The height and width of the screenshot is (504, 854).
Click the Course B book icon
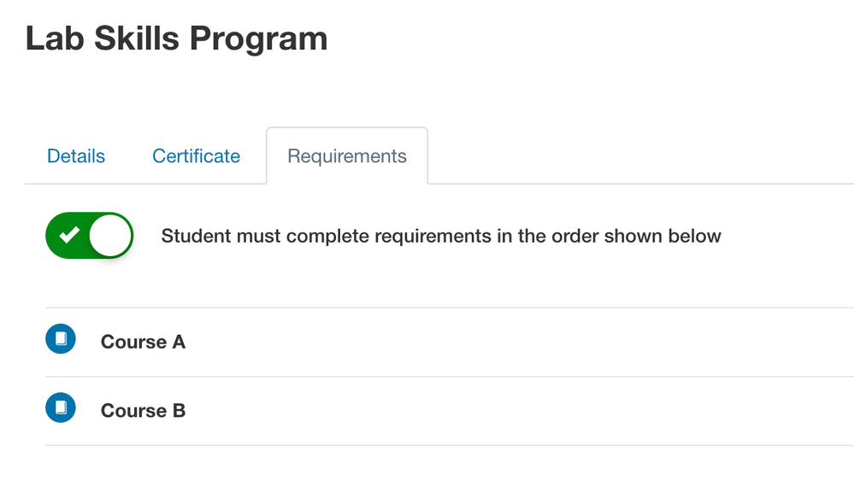coord(61,407)
